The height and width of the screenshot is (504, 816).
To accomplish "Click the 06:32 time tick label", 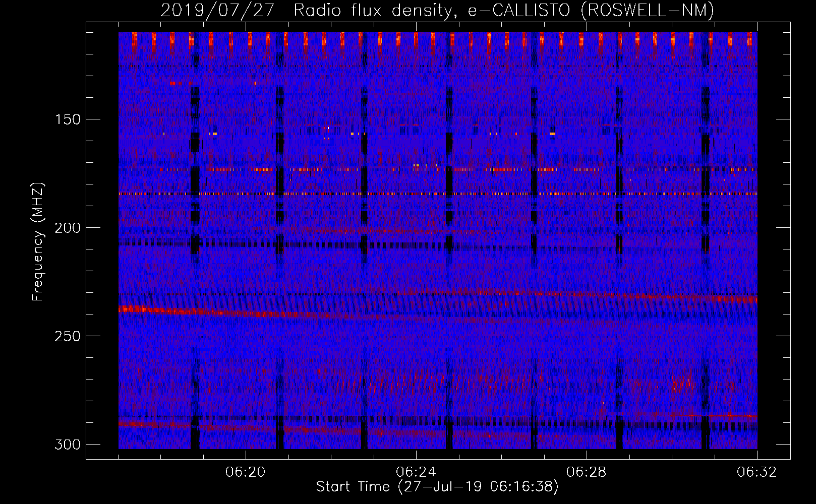I will [x=757, y=472].
